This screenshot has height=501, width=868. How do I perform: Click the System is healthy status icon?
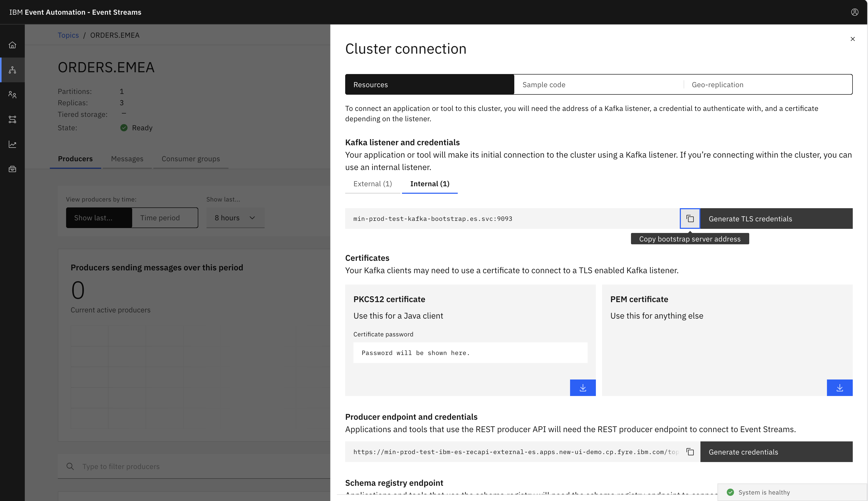pos(730,492)
